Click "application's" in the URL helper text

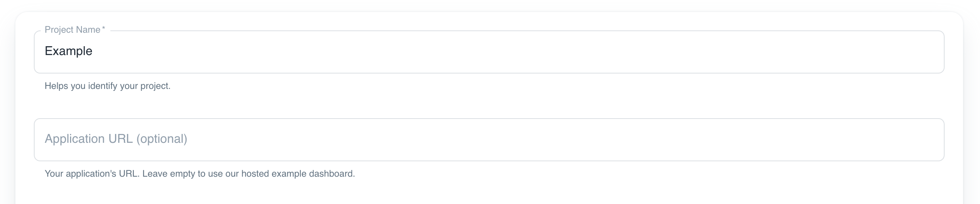[91, 174]
